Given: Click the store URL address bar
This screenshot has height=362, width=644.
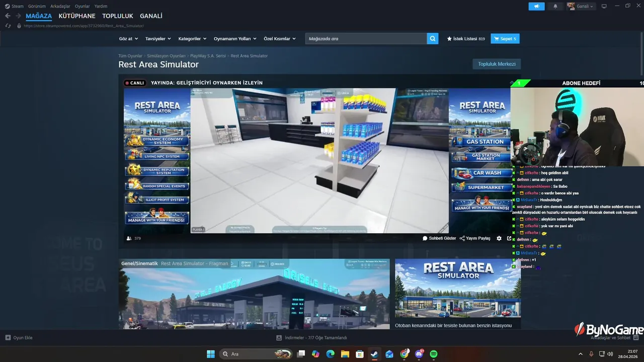Looking at the screenshot, I should tap(84, 26).
